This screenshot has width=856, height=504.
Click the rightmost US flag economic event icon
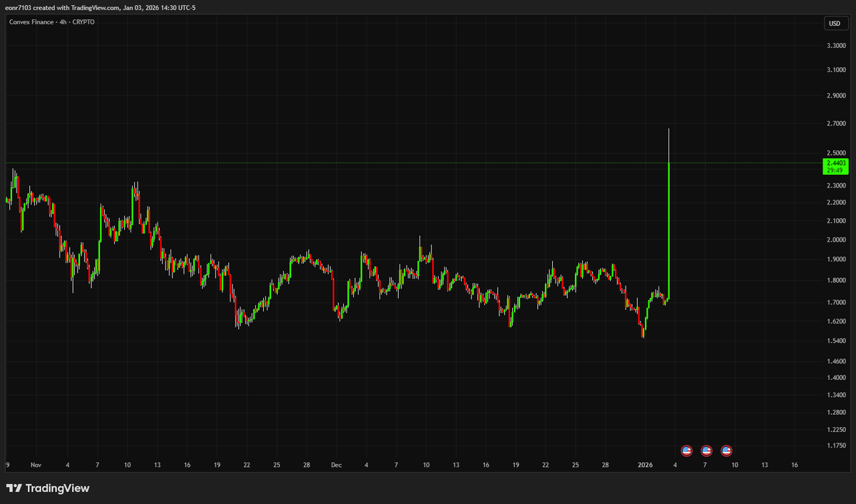(727, 451)
